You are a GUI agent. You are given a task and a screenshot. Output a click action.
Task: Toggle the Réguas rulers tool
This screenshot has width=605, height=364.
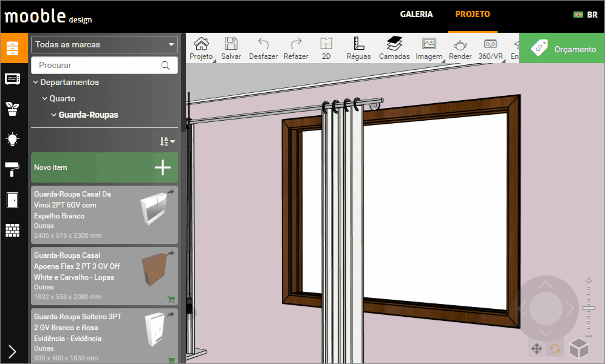[x=358, y=48]
